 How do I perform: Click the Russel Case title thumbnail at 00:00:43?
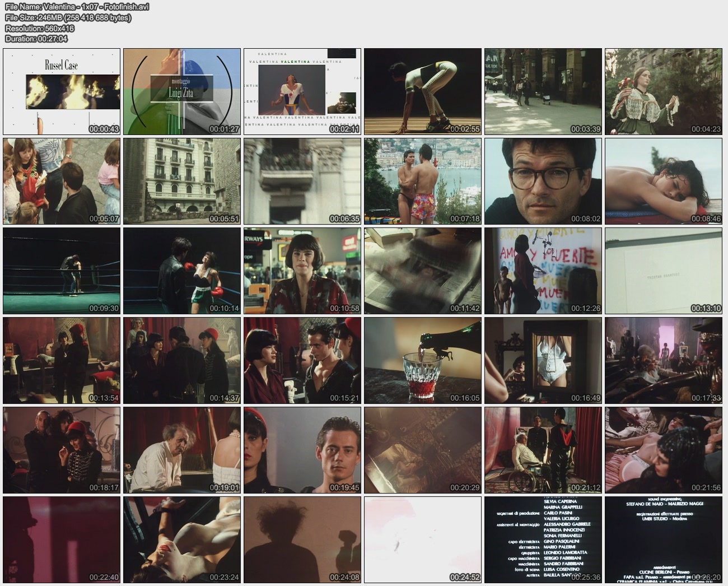click(x=62, y=91)
